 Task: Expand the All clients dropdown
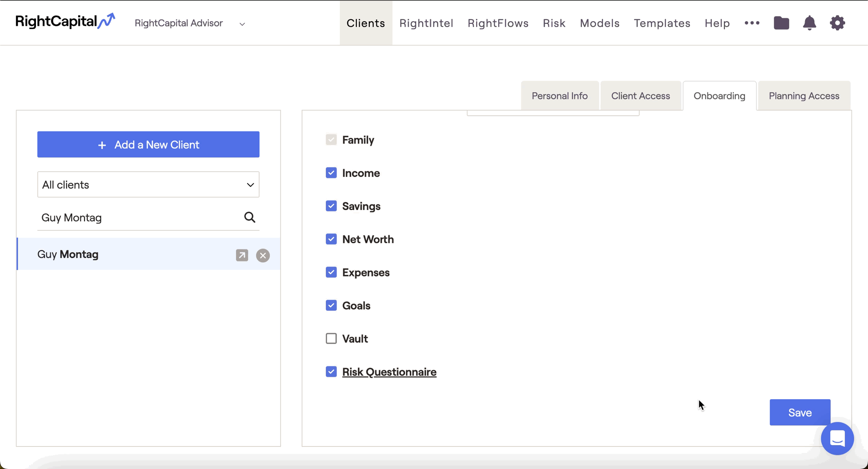pyautogui.click(x=148, y=185)
